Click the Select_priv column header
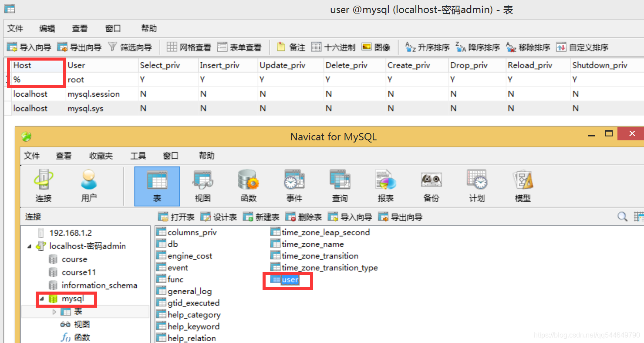Screen dimensions: 644x343 click(x=168, y=65)
